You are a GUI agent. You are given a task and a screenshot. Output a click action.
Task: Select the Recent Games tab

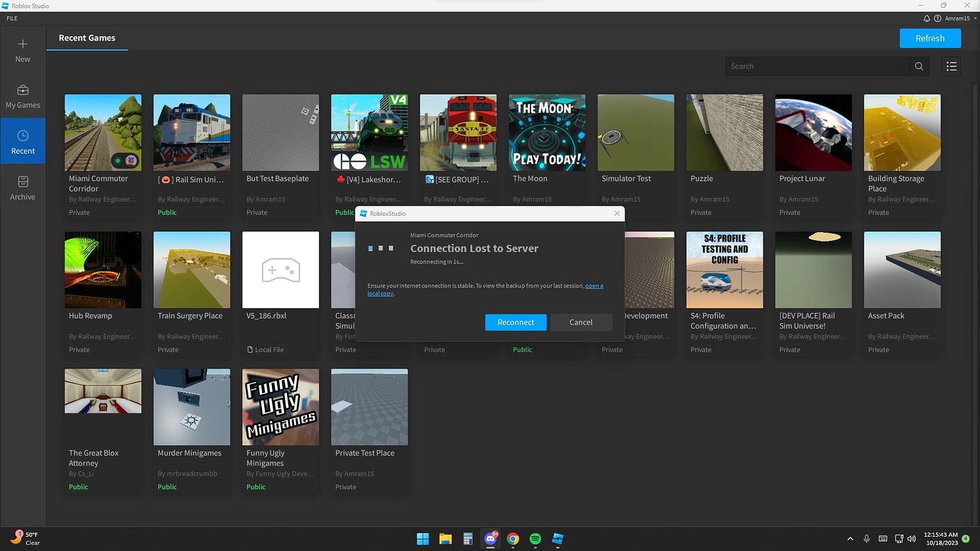pyautogui.click(x=87, y=38)
